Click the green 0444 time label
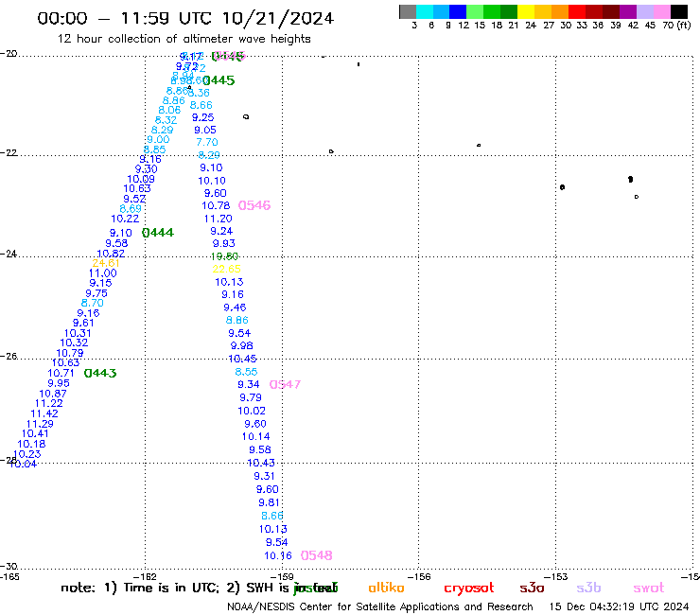This screenshot has height=615, width=700. tap(158, 233)
